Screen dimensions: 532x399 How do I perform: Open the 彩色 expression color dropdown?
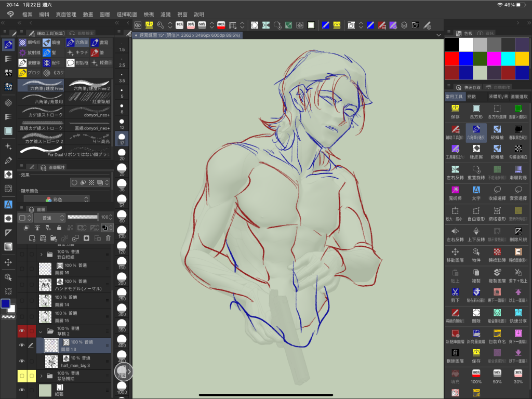tap(57, 199)
